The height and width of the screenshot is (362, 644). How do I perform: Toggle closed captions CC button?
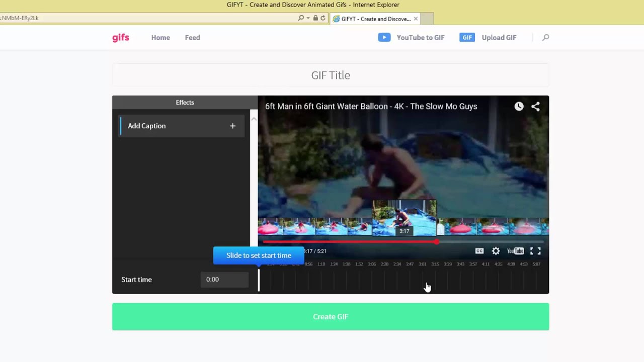(x=479, y=251)
